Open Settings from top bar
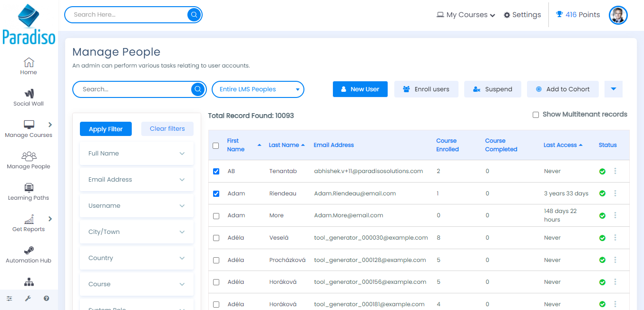 coord(522,15)
